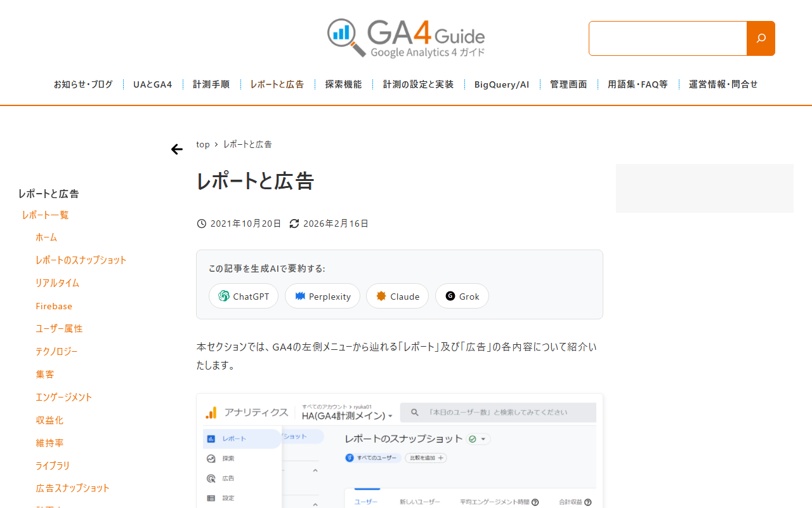Open the 用語集・FAQ等 menu item
Viewport: 812px width, 508px height.
point(638,84)
